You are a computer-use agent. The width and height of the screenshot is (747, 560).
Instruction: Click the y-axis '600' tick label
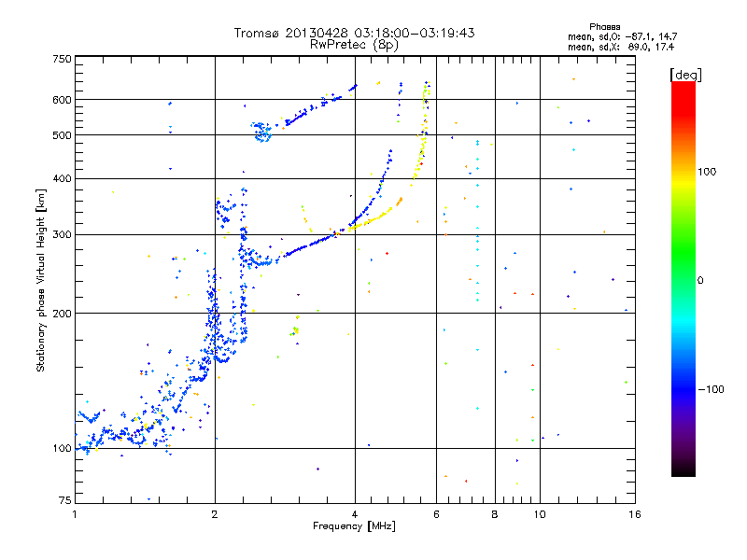[62, 100]
